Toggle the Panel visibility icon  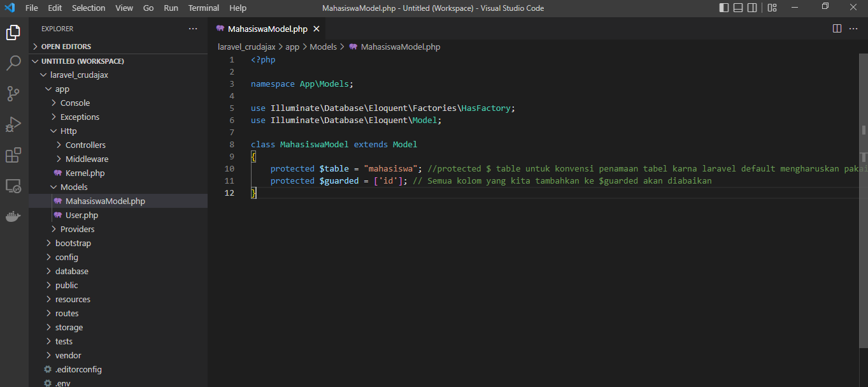coord(737,7)
